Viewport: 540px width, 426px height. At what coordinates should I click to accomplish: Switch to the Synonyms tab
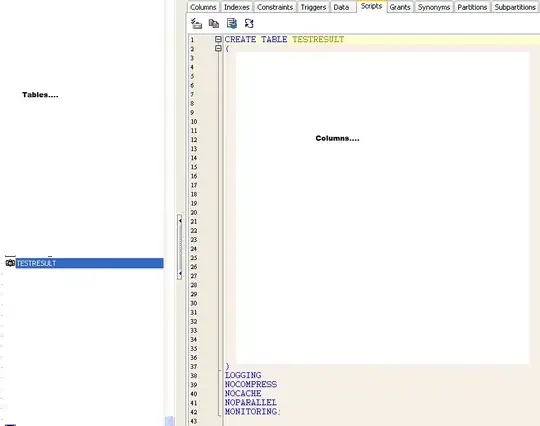point(434,7)
